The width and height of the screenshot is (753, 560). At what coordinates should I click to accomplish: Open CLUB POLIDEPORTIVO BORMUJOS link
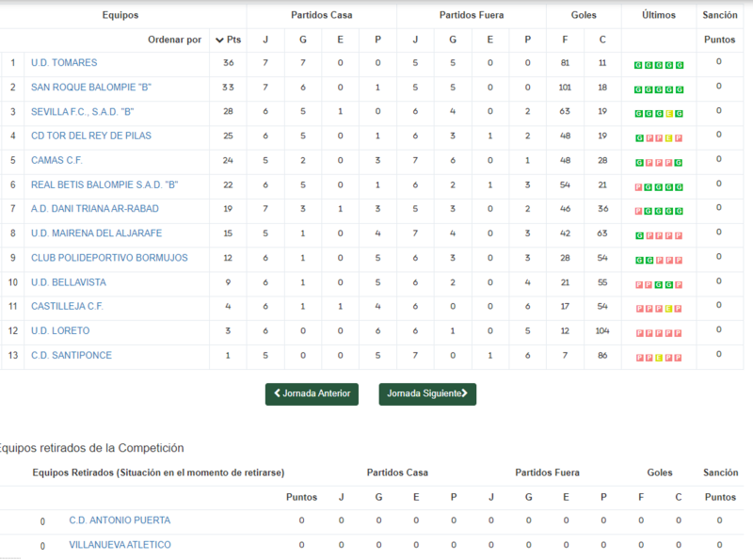pyautogui.click(x=109, y=258)
